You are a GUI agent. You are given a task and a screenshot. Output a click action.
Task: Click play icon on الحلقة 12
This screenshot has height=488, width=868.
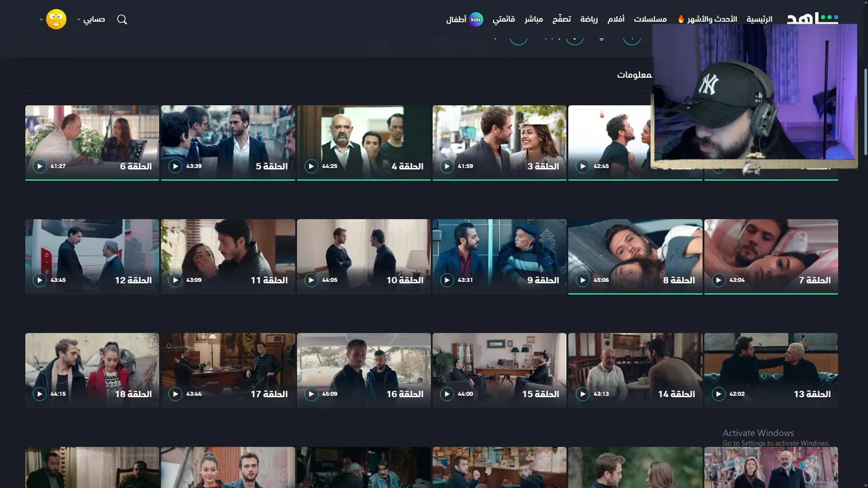point(40,280)
